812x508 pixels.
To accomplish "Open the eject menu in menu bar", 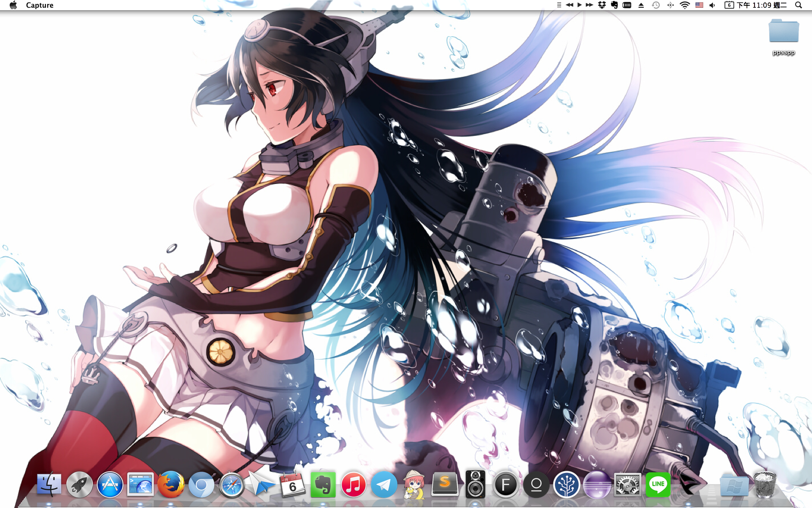I will pos(641,5).
